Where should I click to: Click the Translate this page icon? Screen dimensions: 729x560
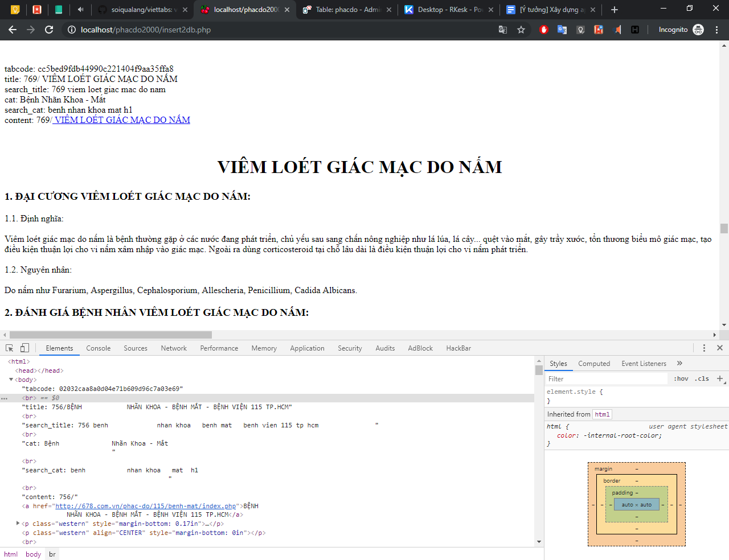pos(503,30)
